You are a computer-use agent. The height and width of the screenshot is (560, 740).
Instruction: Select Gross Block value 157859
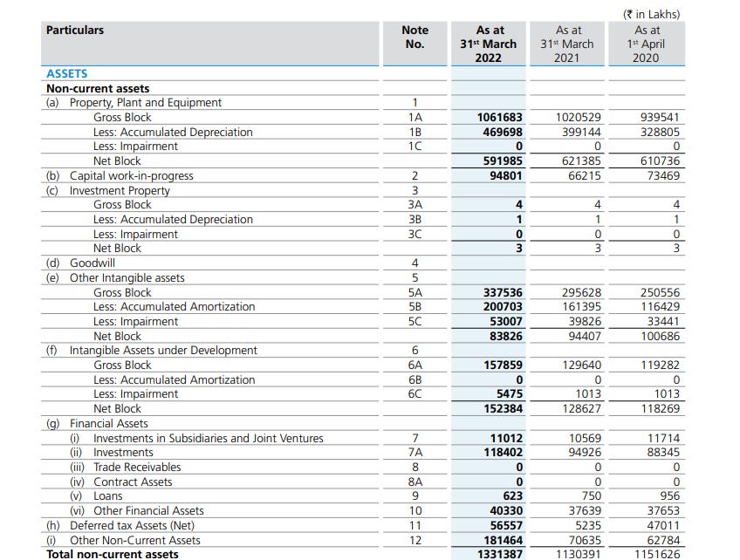click(x=503, y=365)
